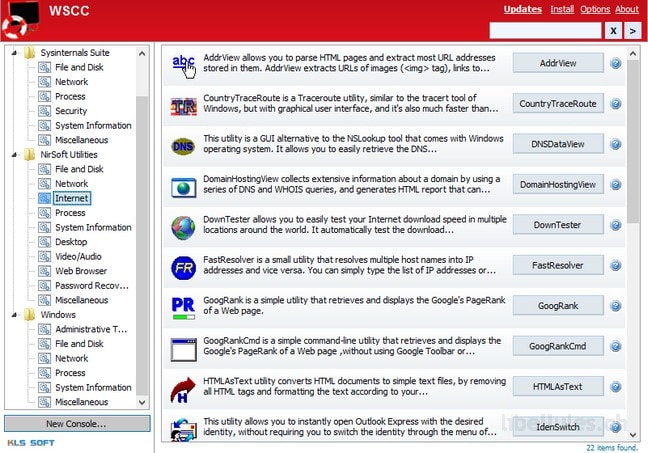Viewport: 648px width, 453px height.
Task: Select Network under Sysinternals Suite
Action: (x=71, y=82)
